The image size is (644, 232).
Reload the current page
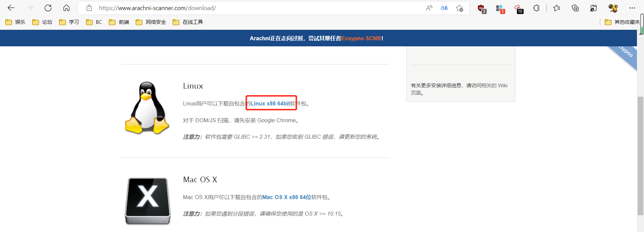click(48, 8)
